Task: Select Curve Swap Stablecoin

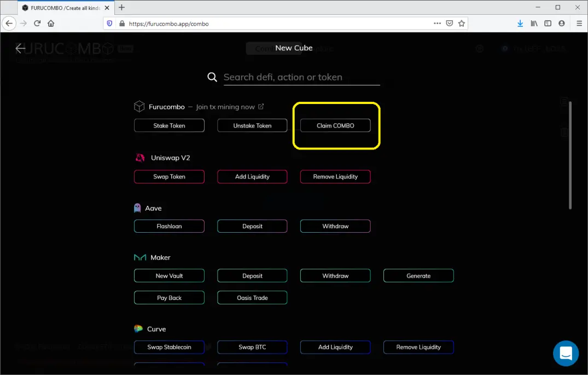Action: coord(169,347)
